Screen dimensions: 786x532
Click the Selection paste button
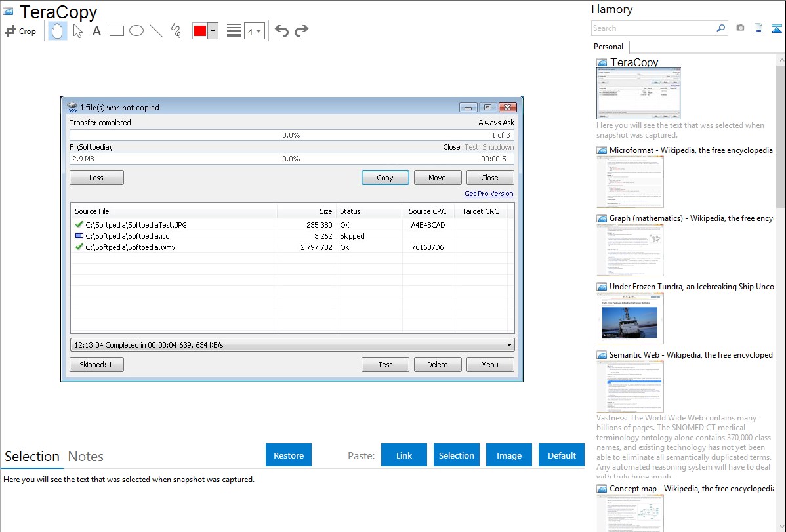click(x=456, y=455)
